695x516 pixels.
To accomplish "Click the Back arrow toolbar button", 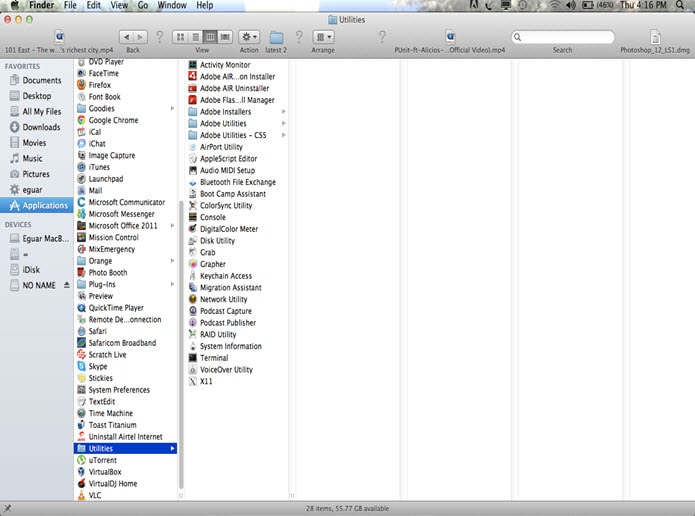I will point(126,37).
